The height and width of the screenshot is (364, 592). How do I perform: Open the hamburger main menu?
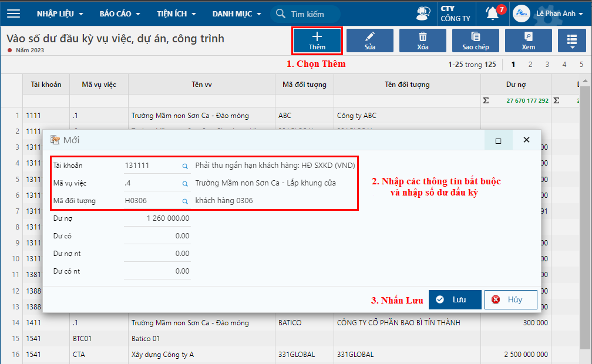(x=13, y=14)
